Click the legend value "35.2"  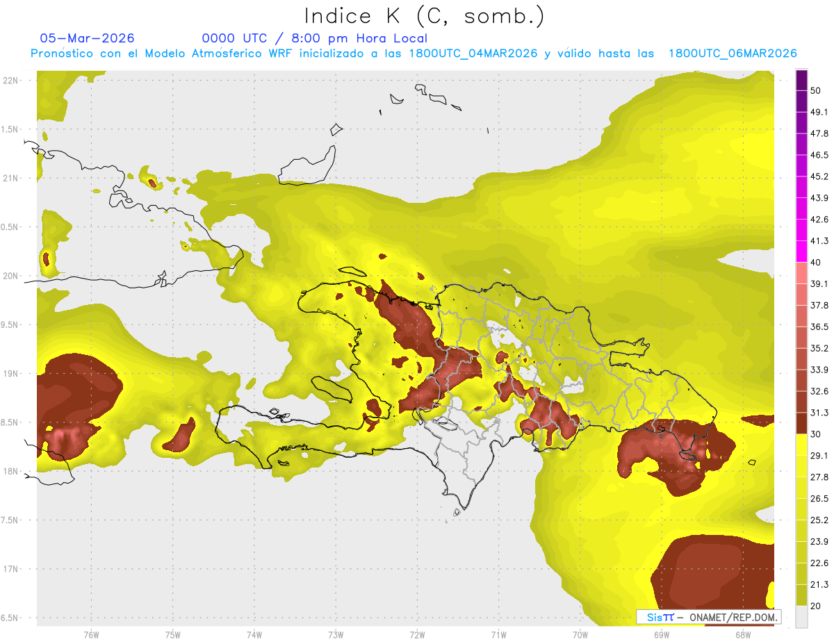819,348
